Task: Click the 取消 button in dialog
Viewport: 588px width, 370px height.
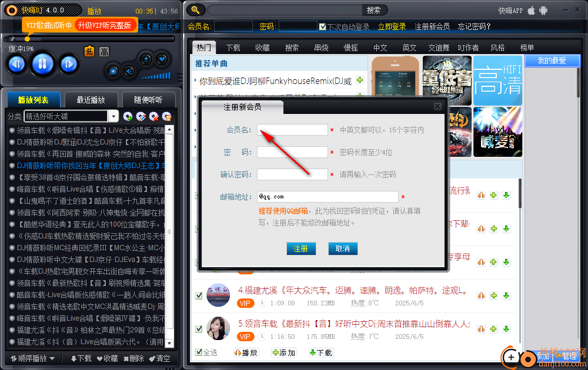Action: pos(343,248)
